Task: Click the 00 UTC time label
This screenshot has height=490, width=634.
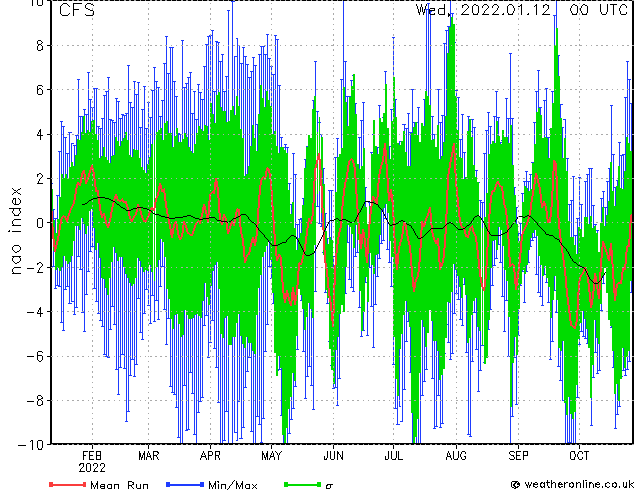Action: (x=599, y=9)
